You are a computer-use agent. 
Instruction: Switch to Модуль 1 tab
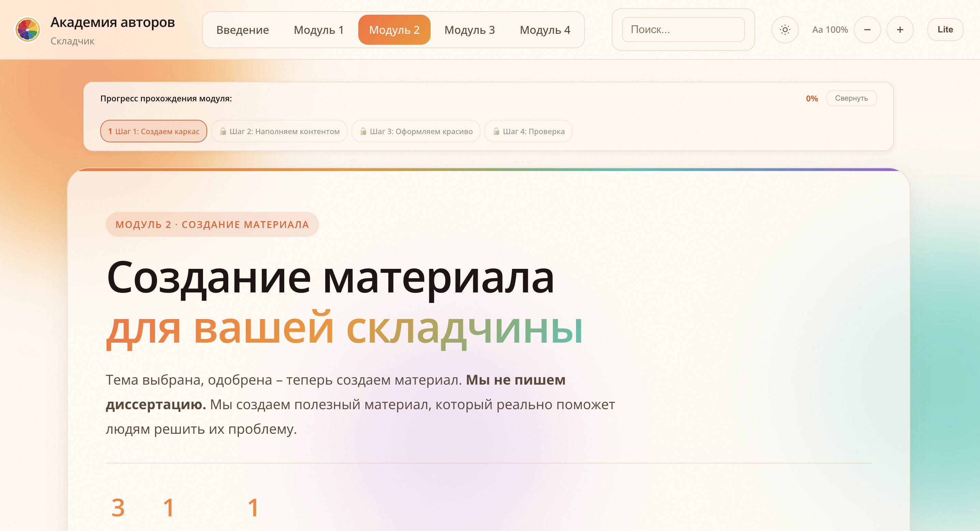(318, 30)
